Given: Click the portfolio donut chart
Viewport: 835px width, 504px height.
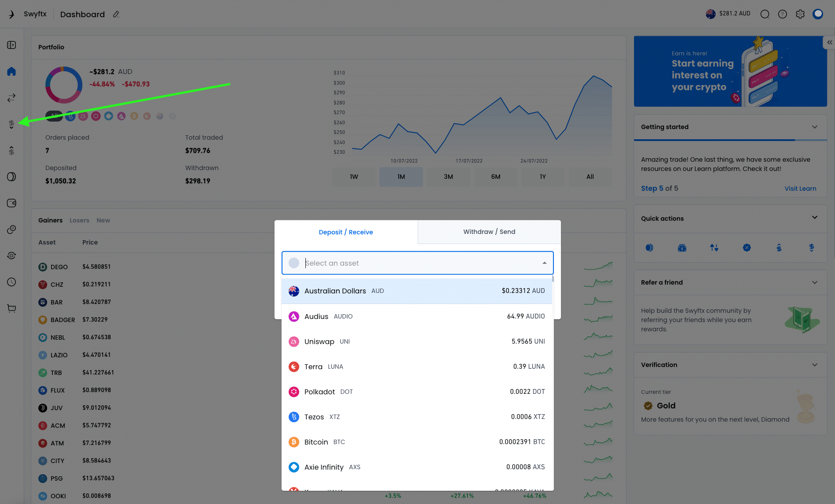Looking at the screenshot, I should pos(64,85).
